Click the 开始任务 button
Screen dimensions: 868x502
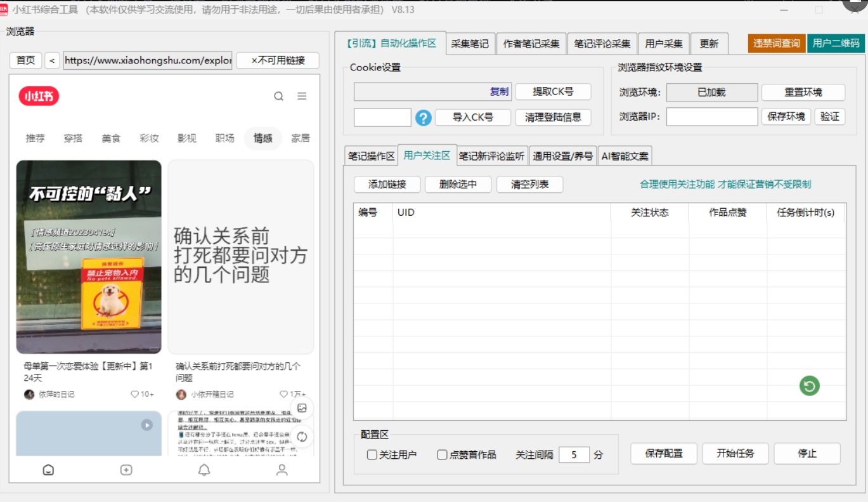point(735,454)
